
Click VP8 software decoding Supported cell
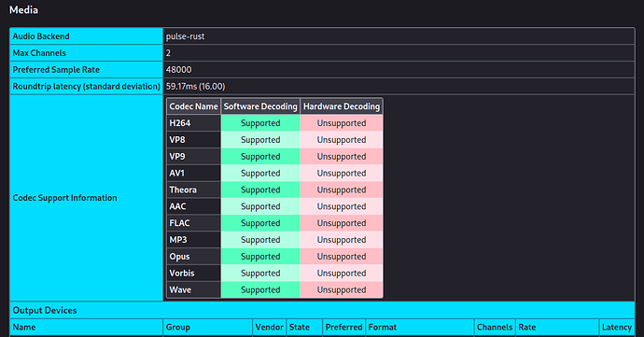coord(260,140)
